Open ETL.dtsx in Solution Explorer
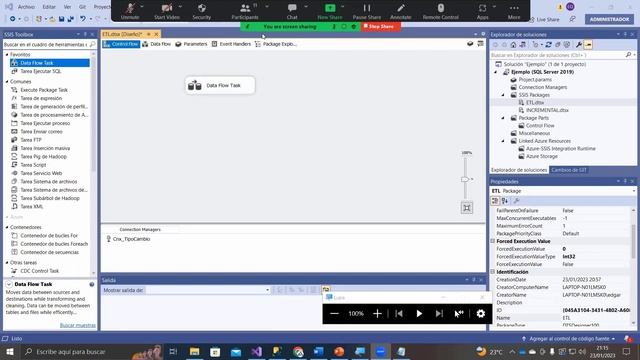 pyautogui.click(x=535, y=102)
